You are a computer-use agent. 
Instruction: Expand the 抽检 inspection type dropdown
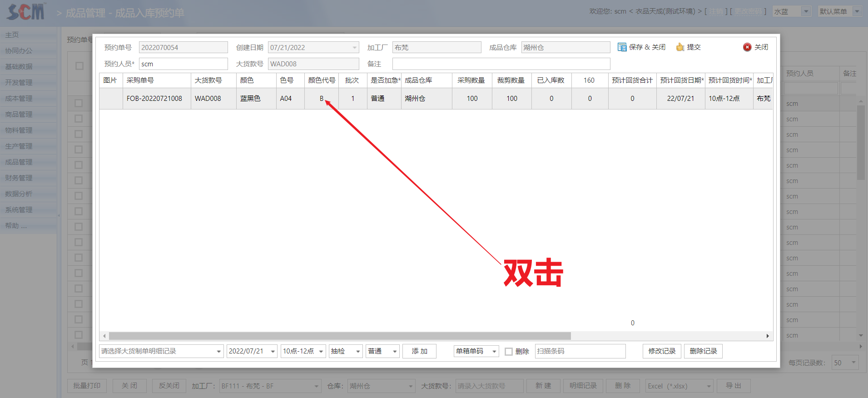(358, 352)
